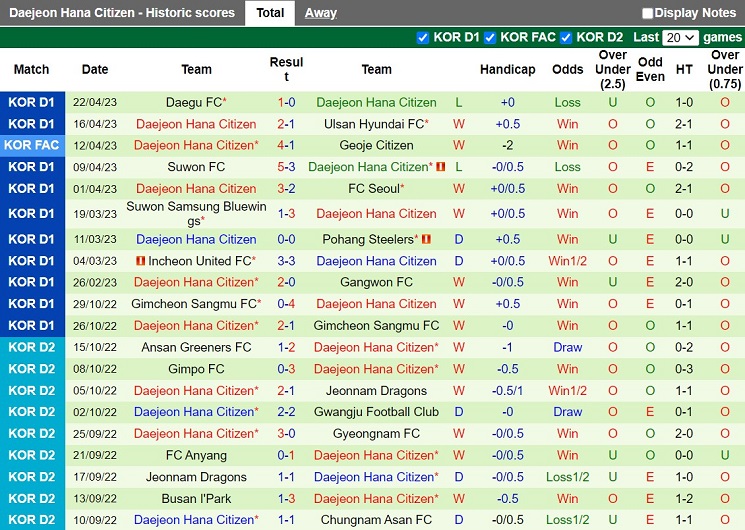Click the Over Under (0.75) header
Screen dimensions: 745x530
coord(725,69)
